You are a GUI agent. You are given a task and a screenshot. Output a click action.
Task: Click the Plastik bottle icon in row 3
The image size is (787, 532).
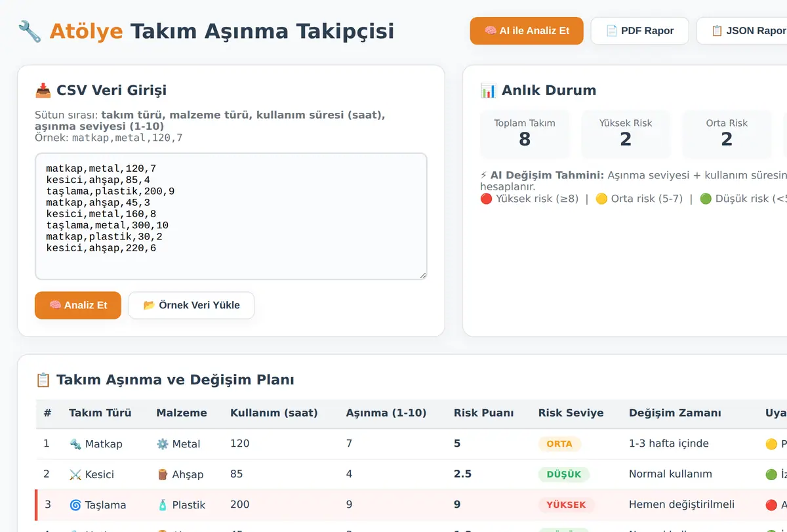point(162,505)
